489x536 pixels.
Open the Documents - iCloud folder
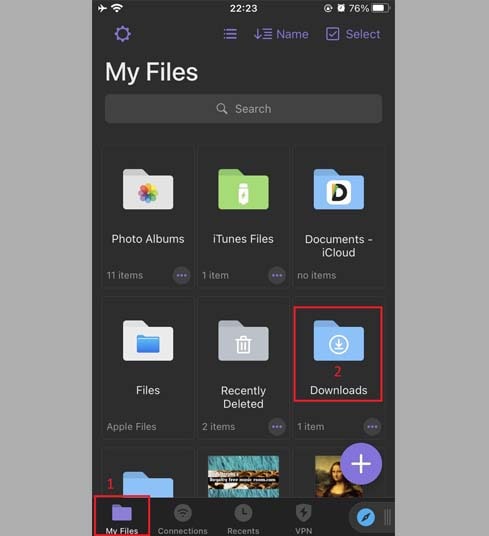click(x=339, y=189)
